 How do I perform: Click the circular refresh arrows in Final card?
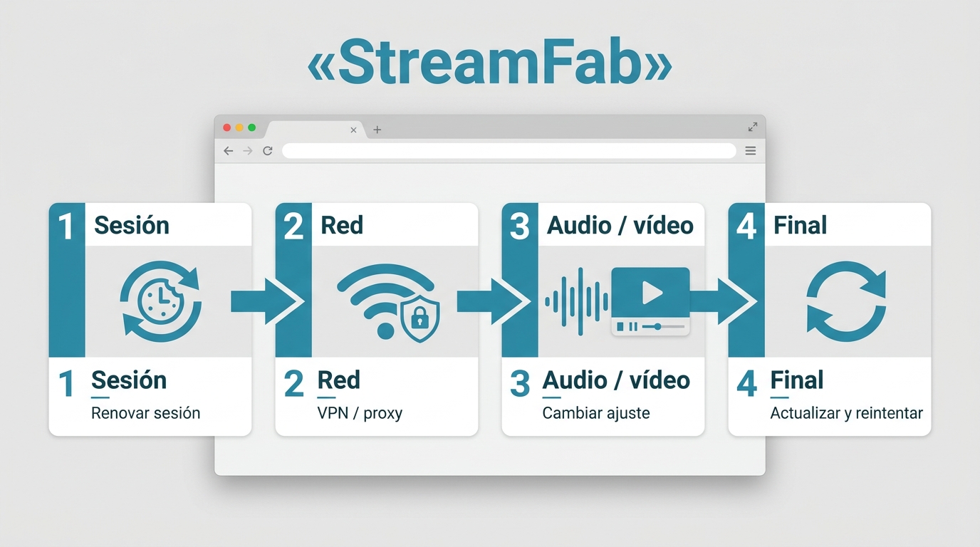tap(846, 302)
